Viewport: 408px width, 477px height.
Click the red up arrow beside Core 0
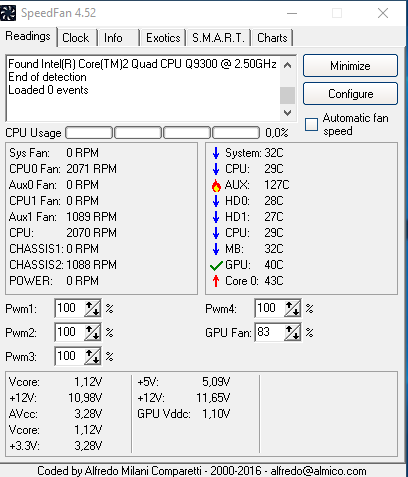click(216, 281)
